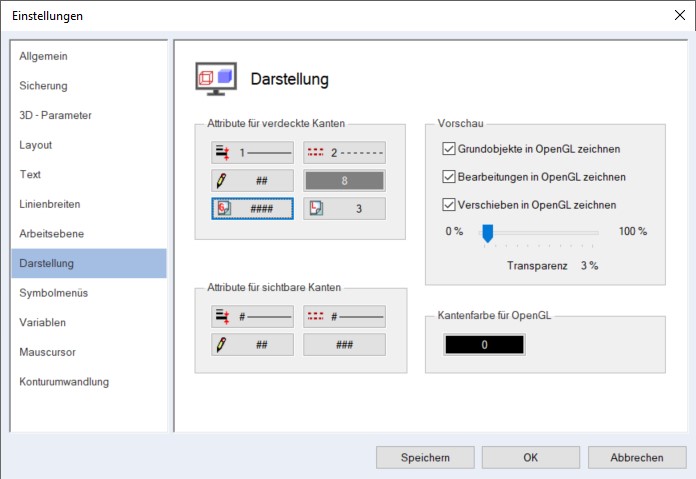Click line width button in hidden edges group
This screenshot has height=479, width=696.
(252, 153)
